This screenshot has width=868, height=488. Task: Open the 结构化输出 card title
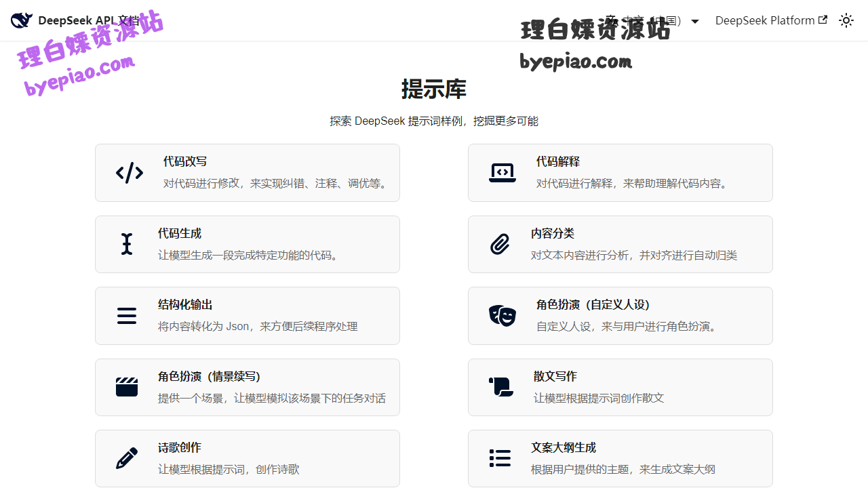(185, 305)
